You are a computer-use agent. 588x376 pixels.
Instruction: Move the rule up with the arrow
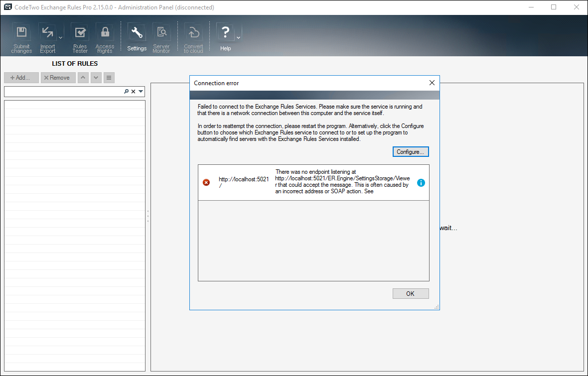click(x=83, y=78)
